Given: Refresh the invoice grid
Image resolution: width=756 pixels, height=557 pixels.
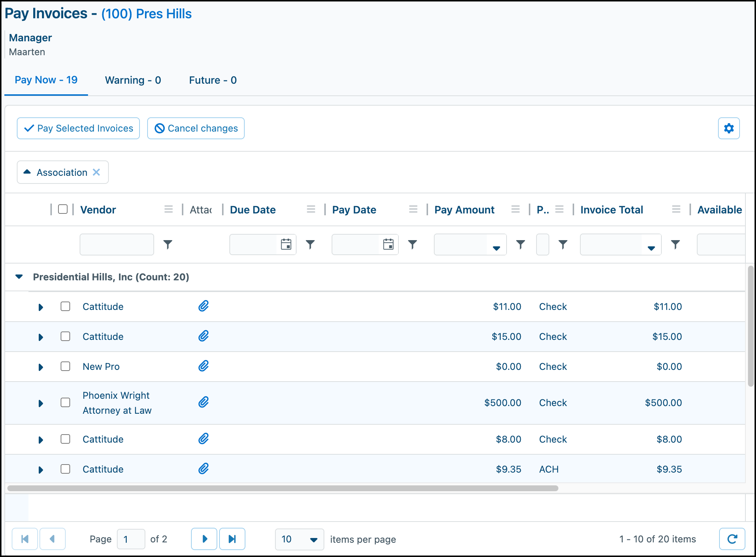Looking at the screenshot, I should click(x=732, y=539).
